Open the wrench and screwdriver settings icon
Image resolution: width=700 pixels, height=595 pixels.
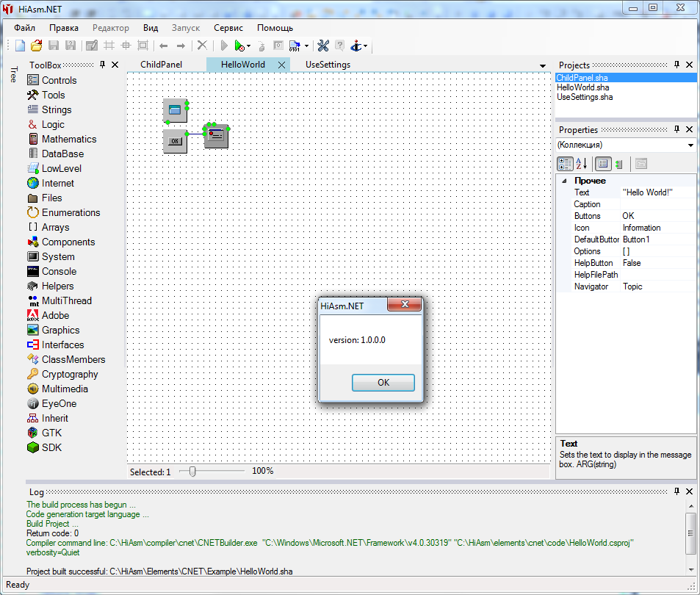(322, 46)
